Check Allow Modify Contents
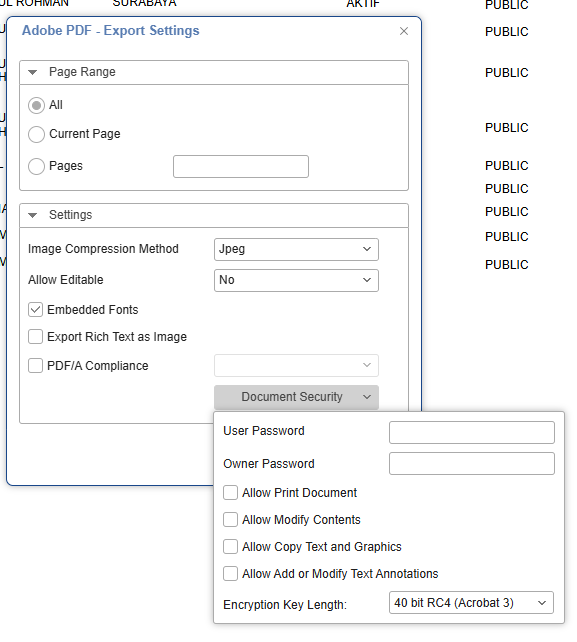Viewport: 577px width, 642px height. (x=231, y=520)
